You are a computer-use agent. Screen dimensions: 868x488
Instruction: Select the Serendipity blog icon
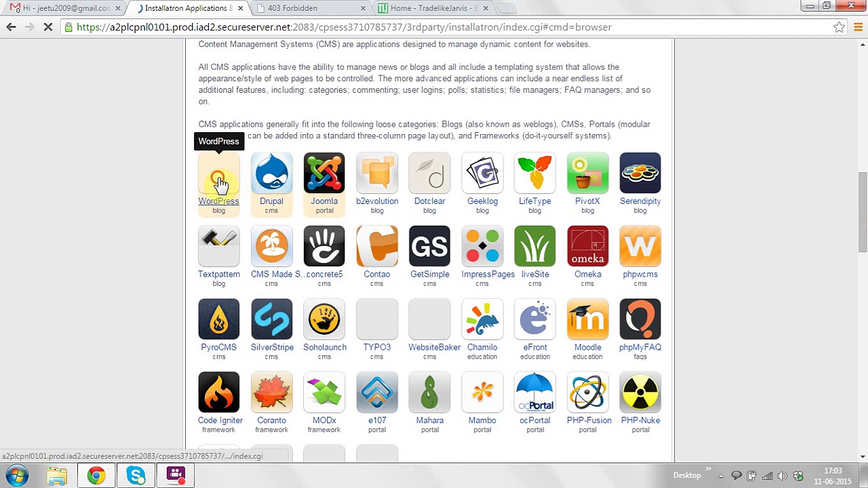pyautogui.click(x=640, y=174)
